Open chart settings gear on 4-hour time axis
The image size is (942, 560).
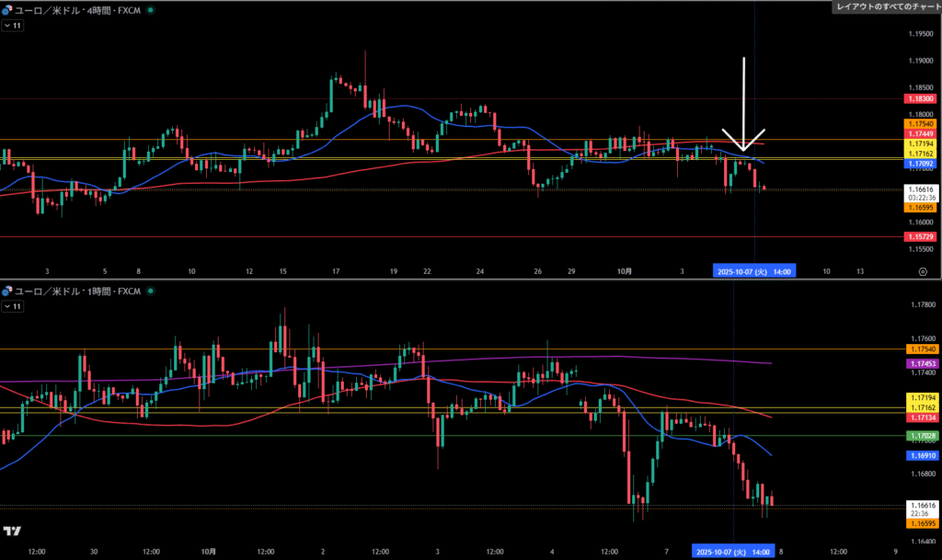tap(922, 271)
